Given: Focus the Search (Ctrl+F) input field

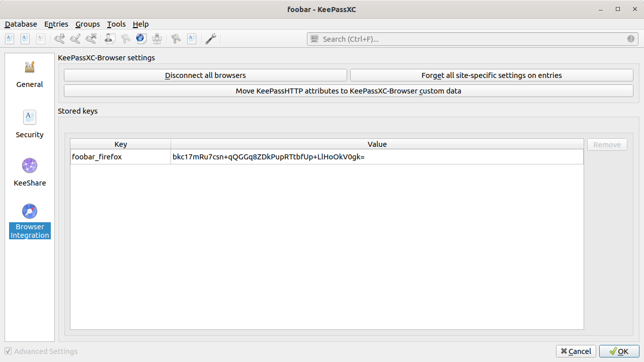Looking at the screenshot, I should click(x=471, y=39).
